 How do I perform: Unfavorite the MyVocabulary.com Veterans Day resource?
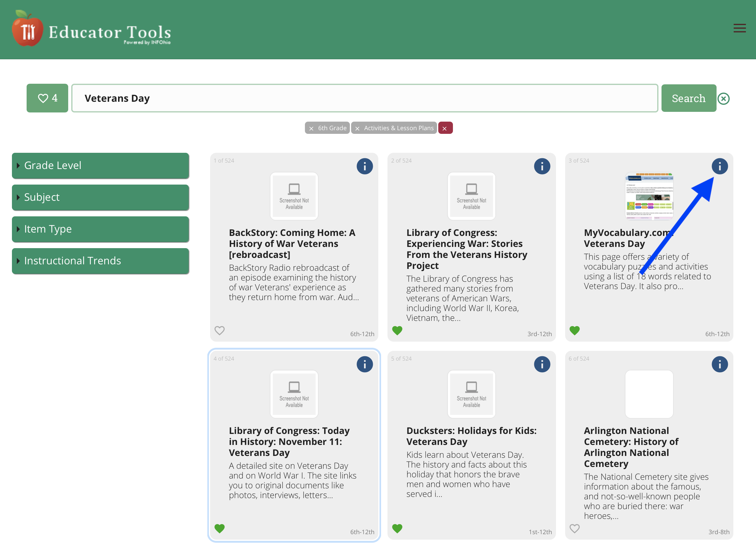pos(574,330)
